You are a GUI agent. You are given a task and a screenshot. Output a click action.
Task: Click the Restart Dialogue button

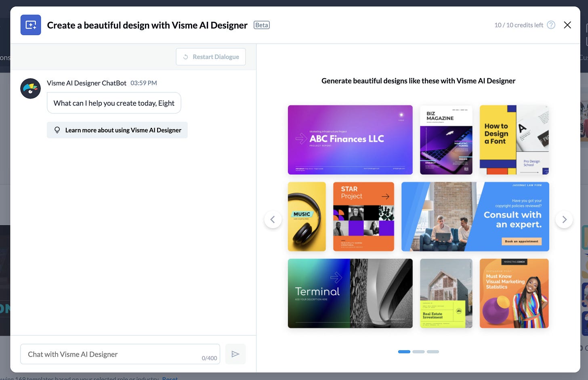pos(211,57)
